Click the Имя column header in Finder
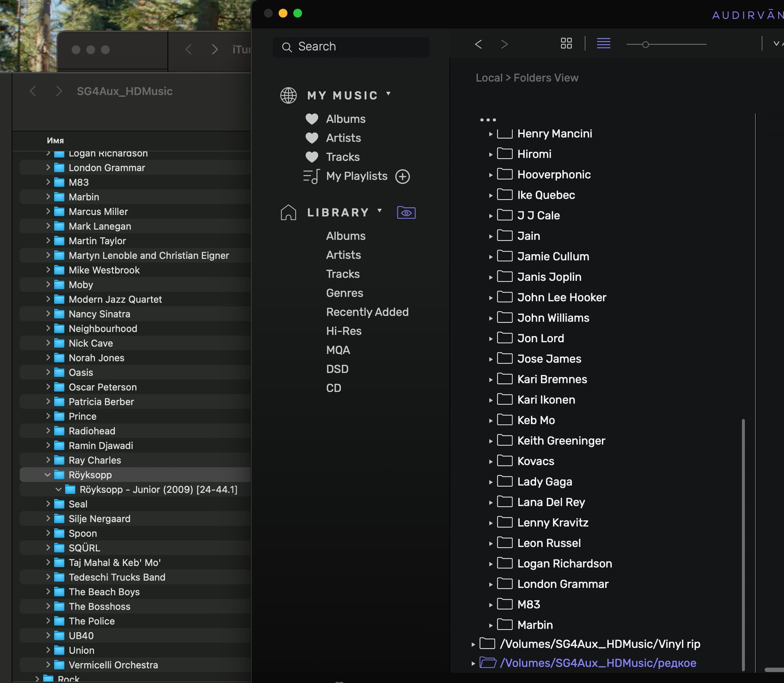The height and width of the screenshot is (683, 784). click(55, 140)
